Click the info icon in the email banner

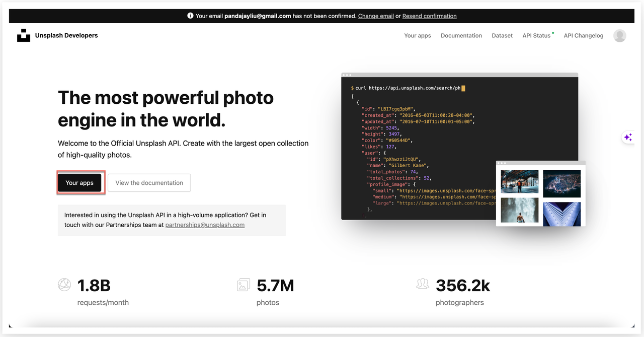pyautogui.click(x=190, y=16)
